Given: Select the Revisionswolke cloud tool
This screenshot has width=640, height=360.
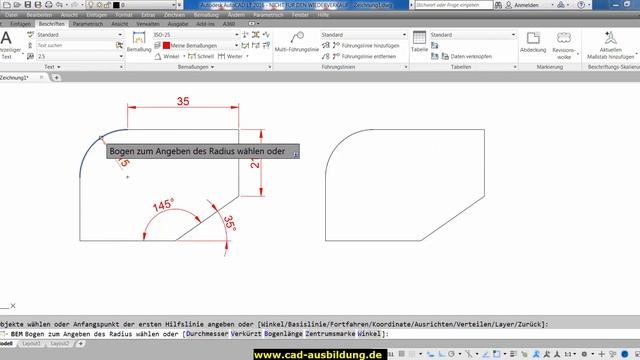Looking at the screenshot, I should pyautogui.click(x=564, y=45).
